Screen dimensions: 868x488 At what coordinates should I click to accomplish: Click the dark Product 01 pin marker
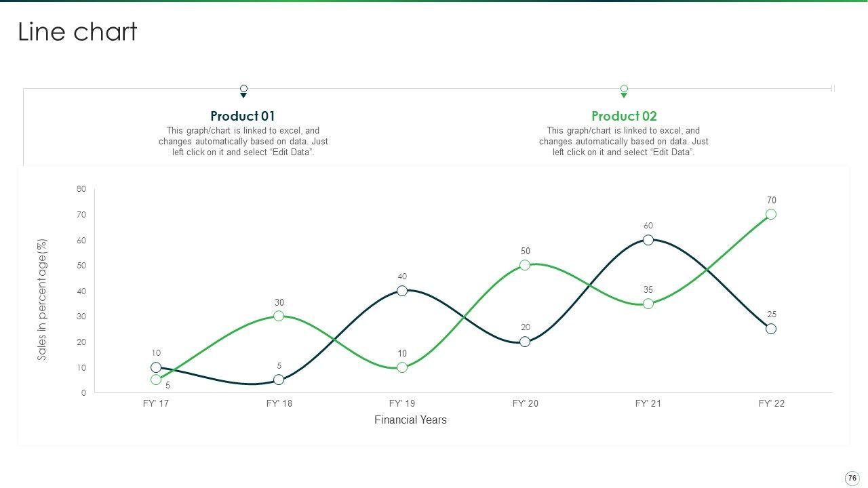[243, 90]
